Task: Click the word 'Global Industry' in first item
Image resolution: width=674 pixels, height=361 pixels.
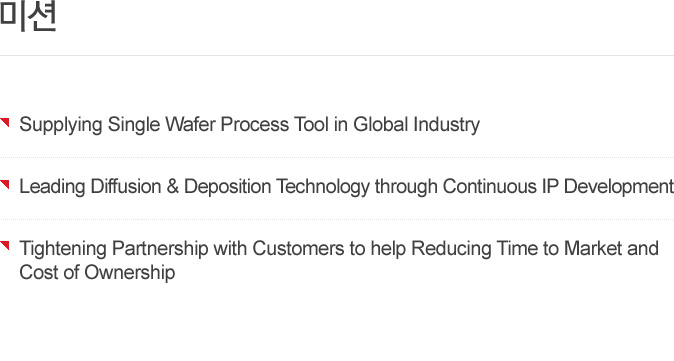Action: pyautogui.click(x=416, y=125)
